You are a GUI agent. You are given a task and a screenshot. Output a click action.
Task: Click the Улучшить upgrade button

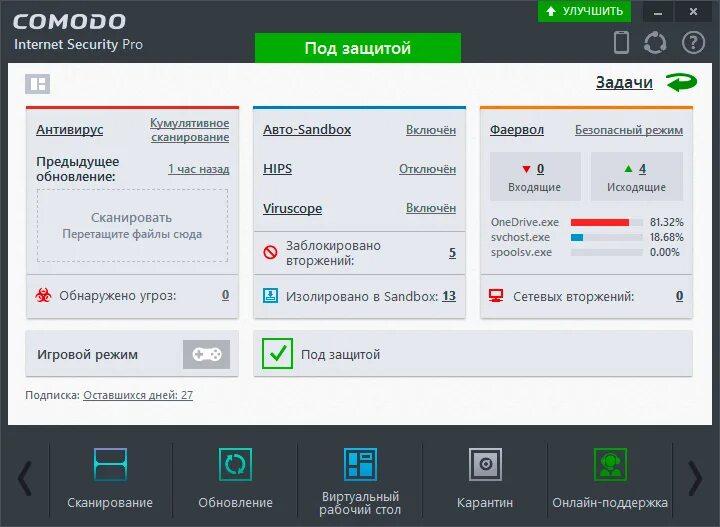[584, 11]
